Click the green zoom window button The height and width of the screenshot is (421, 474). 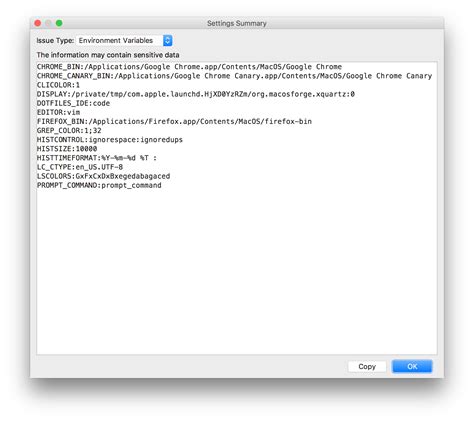(x=59, y=23)
